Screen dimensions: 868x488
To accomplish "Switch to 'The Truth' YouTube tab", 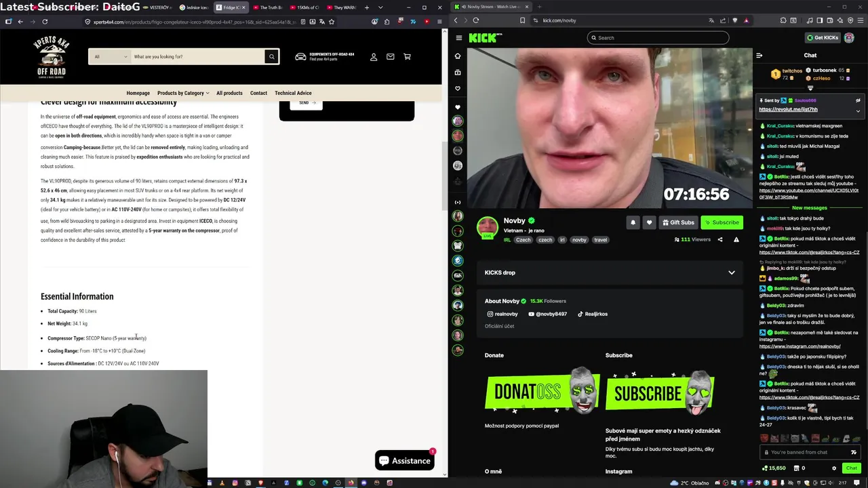I will [x=267, y=7].
